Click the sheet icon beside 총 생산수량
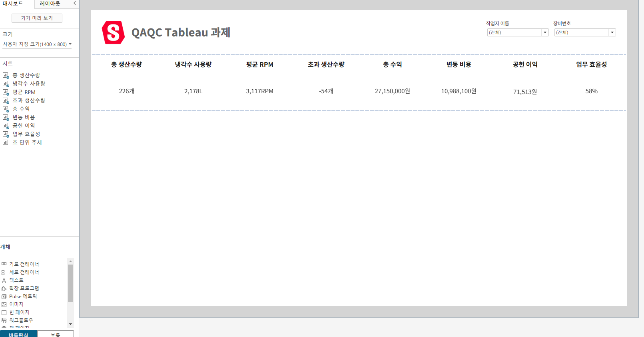Viewport: 644px width, 337px height. [x=6, y=75]
